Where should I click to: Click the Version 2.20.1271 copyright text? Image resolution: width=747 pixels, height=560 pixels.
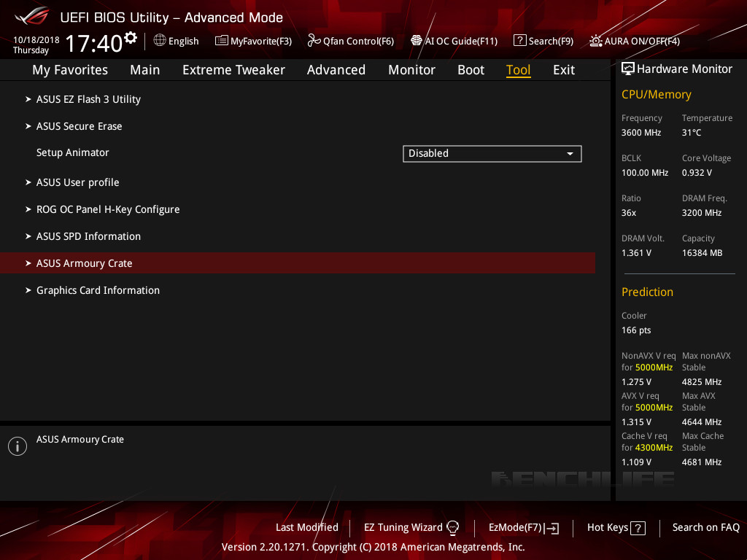373,547
